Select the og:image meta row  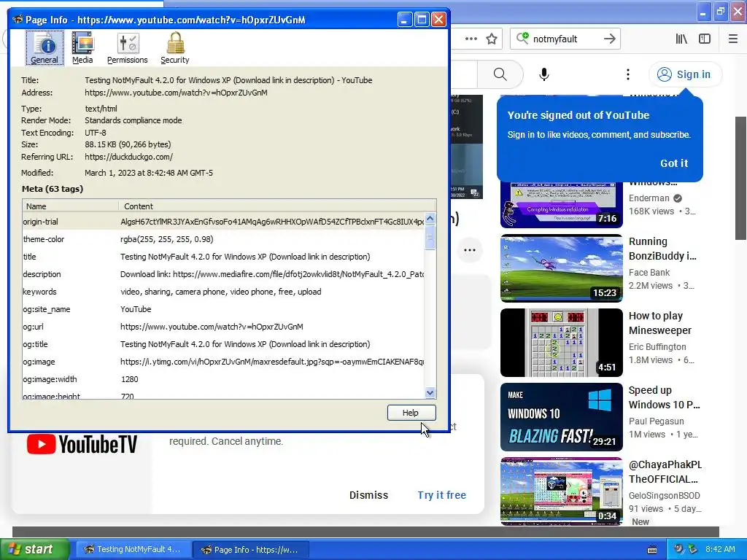[x=223, y=362]
